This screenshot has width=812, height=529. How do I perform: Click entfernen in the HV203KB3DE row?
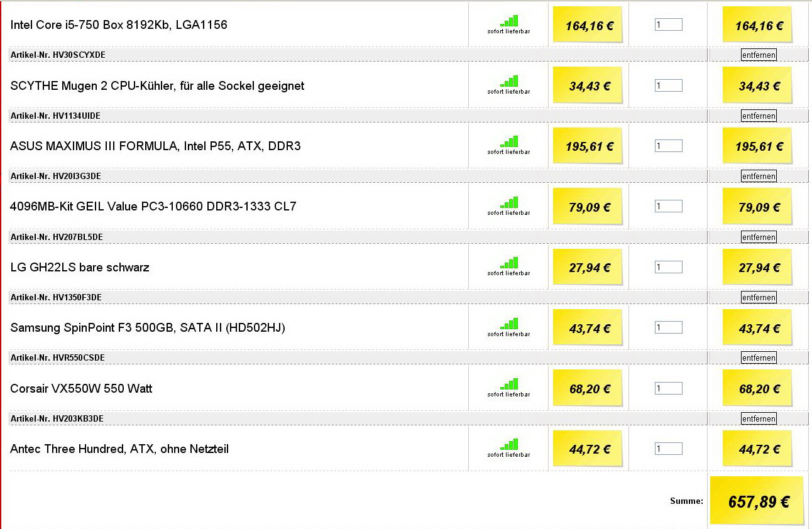759,418
